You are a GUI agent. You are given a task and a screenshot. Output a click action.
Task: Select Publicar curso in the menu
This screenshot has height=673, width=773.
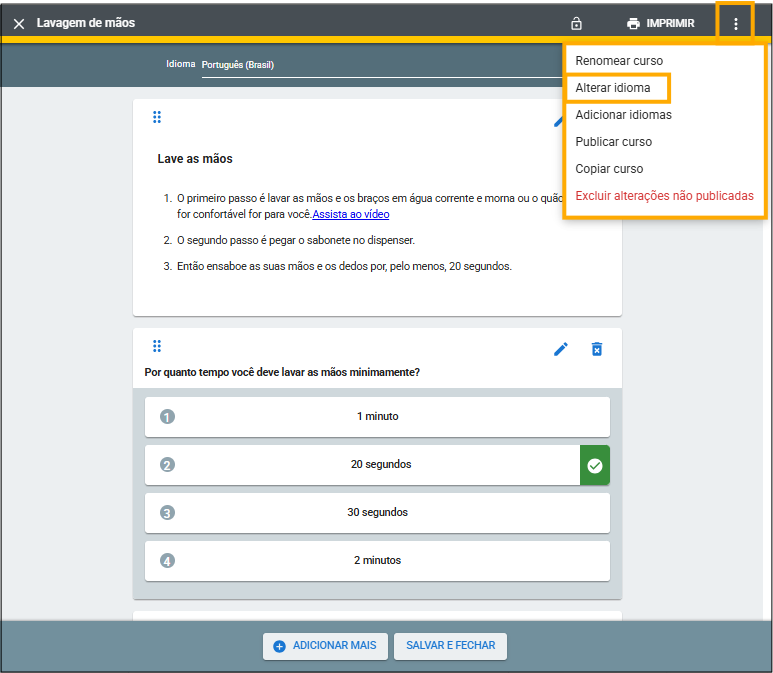[614, 142]
